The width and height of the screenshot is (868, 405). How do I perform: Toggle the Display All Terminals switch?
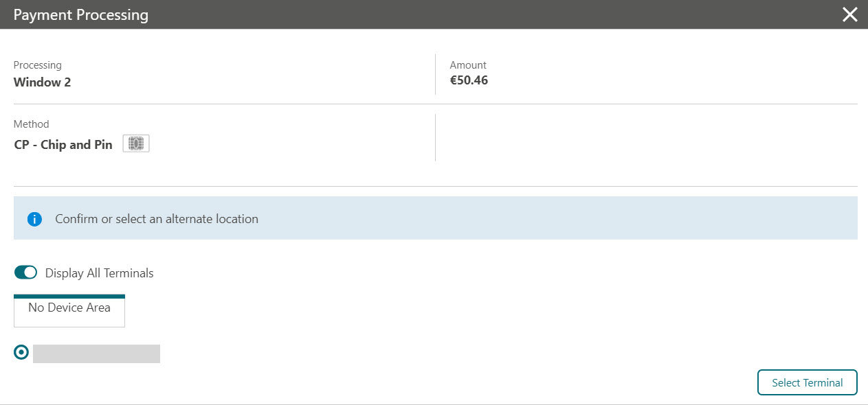(25, 273)
